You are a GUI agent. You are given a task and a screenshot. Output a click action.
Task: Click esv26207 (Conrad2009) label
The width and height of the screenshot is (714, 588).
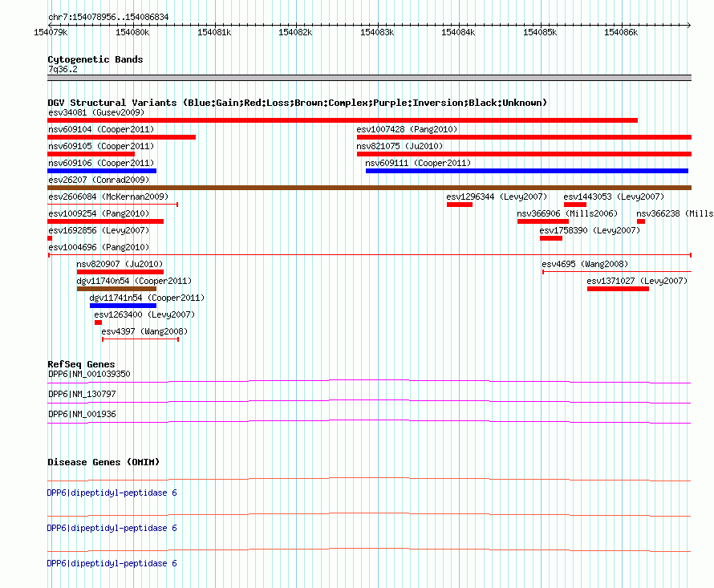[x=99, y=180]
